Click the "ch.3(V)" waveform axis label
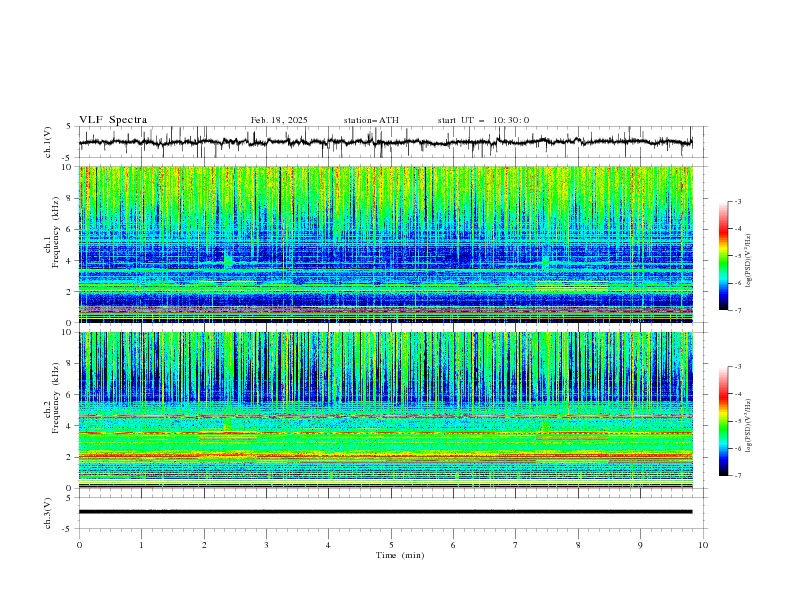This screenshot has width=792, height=612. tap(48, 513)
